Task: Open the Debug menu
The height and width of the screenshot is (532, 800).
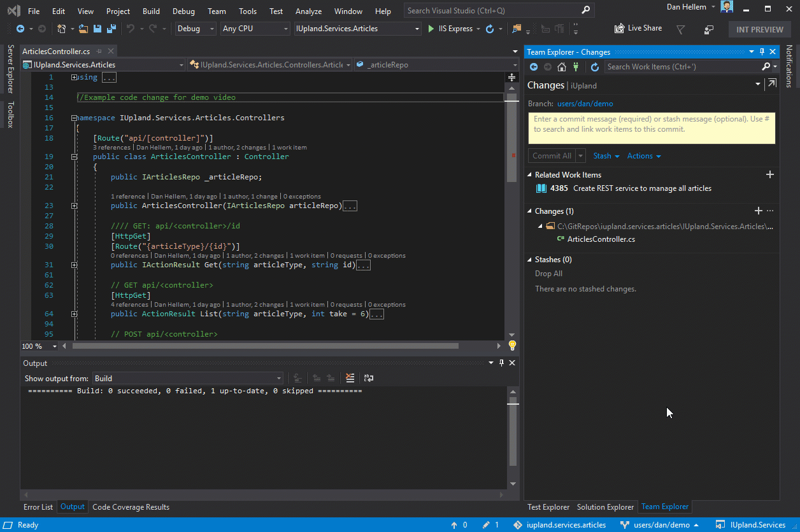Action: point(183,11)
